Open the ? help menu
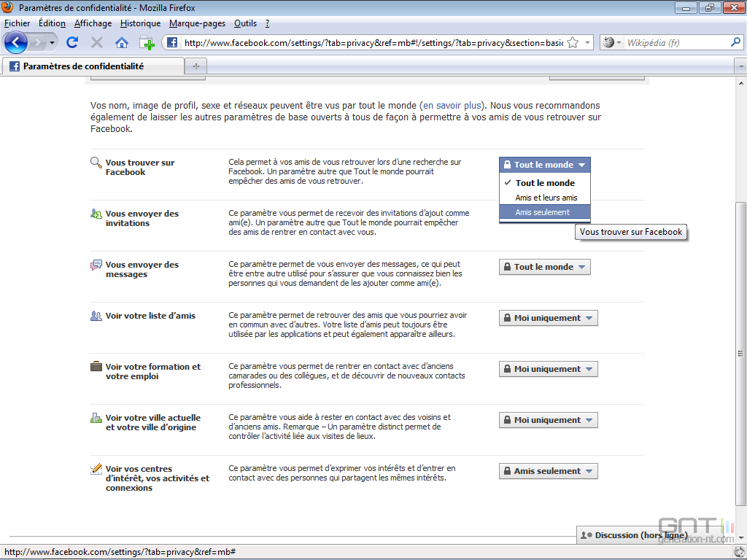The height and width of the screenshot is (560, 747). pos(267,23)
